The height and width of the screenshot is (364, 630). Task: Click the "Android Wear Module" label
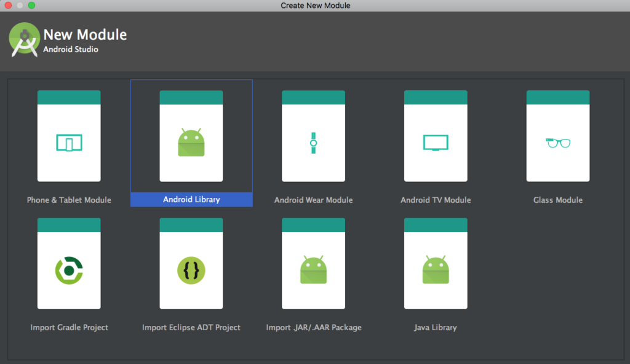tap(313, 200)
